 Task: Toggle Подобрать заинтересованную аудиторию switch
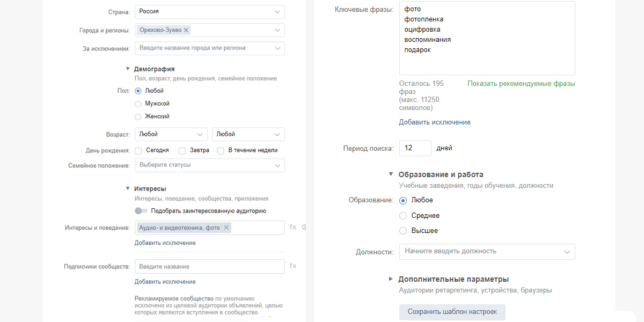pos(141,211)
